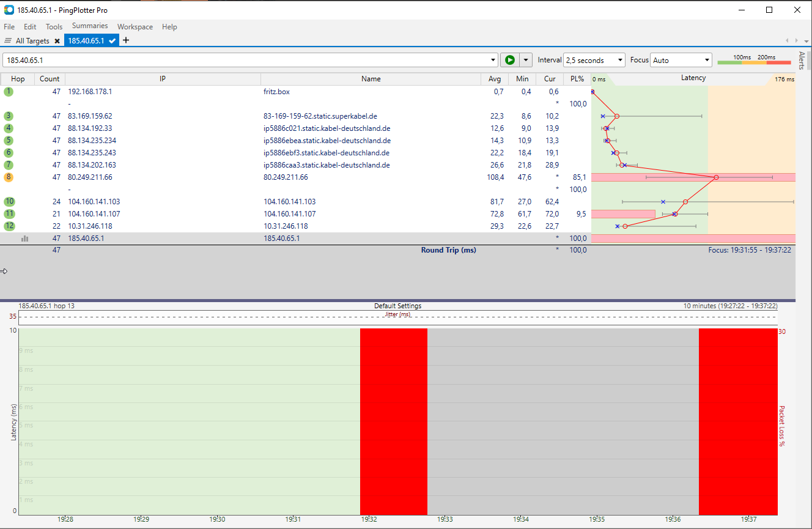Click the IP column header
Viewport: 812px width, 529px height.
[x=163, y=79]
